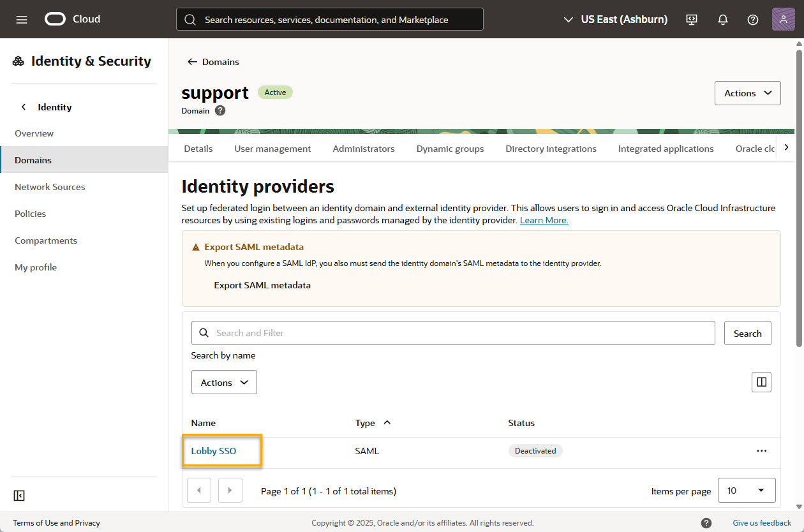Focus the global search resources field

coord(330,19)
